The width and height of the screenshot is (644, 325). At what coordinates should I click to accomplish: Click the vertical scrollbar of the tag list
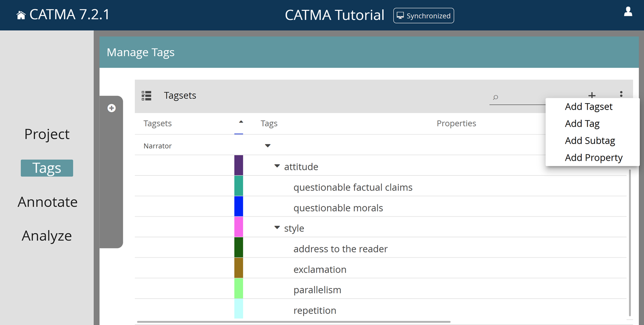629,242
